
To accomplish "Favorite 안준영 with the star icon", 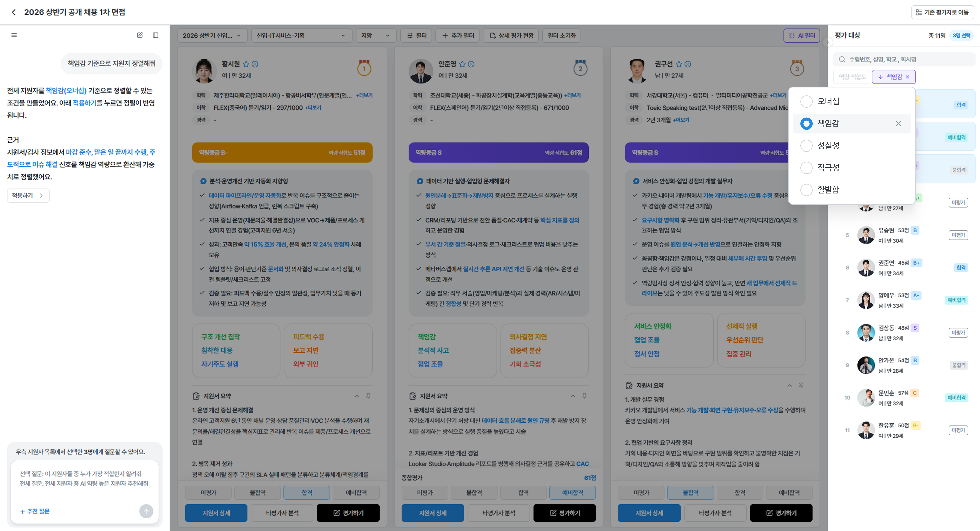I will point(462,64).
